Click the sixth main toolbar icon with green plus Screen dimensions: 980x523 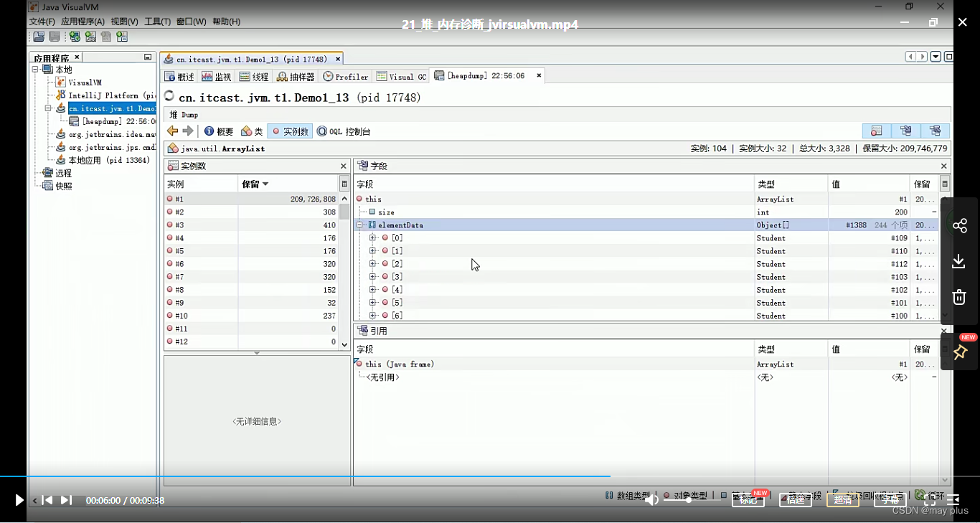122,37
